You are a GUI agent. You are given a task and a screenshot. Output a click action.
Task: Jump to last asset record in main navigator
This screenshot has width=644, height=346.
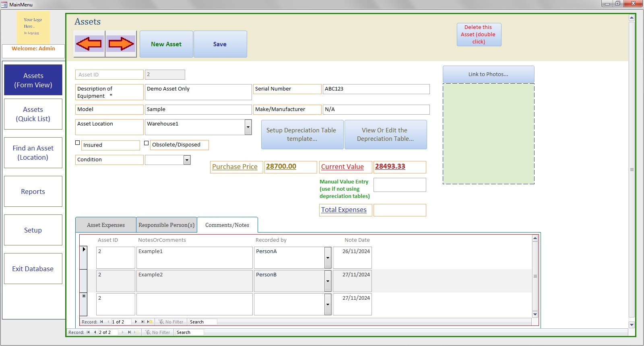[x=129, y=332]
